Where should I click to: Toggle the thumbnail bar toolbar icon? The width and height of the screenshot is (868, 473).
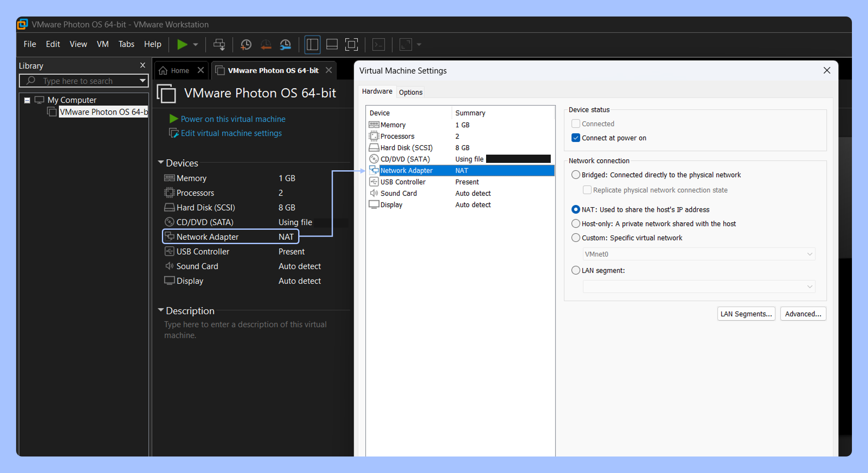(x=332, y=44)
